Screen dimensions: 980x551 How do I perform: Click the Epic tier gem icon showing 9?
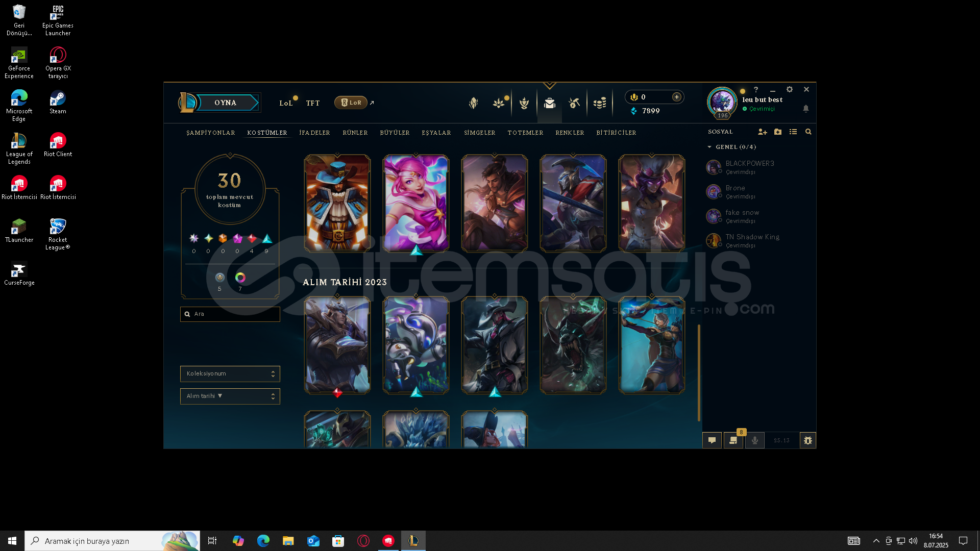[267, 238]
